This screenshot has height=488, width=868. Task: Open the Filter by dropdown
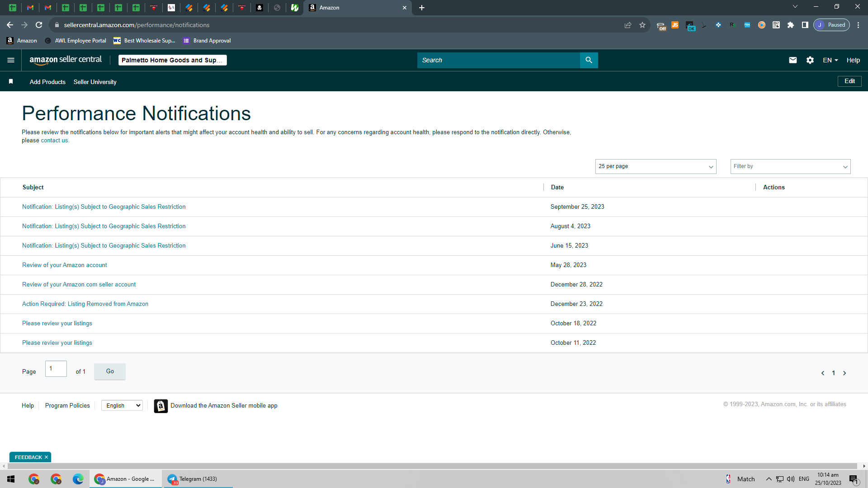click(790, 166)
